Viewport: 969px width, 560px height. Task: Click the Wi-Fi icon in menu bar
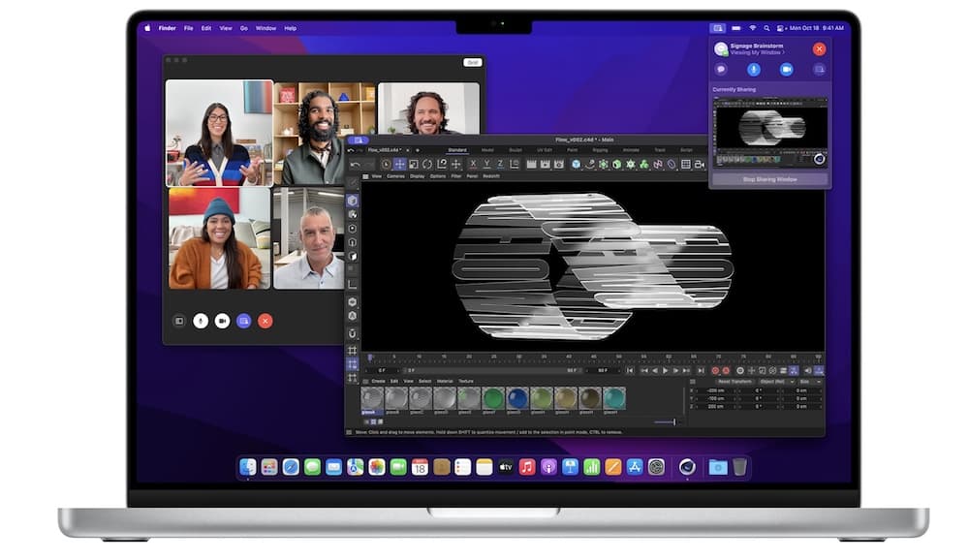[x=753, y=28]
